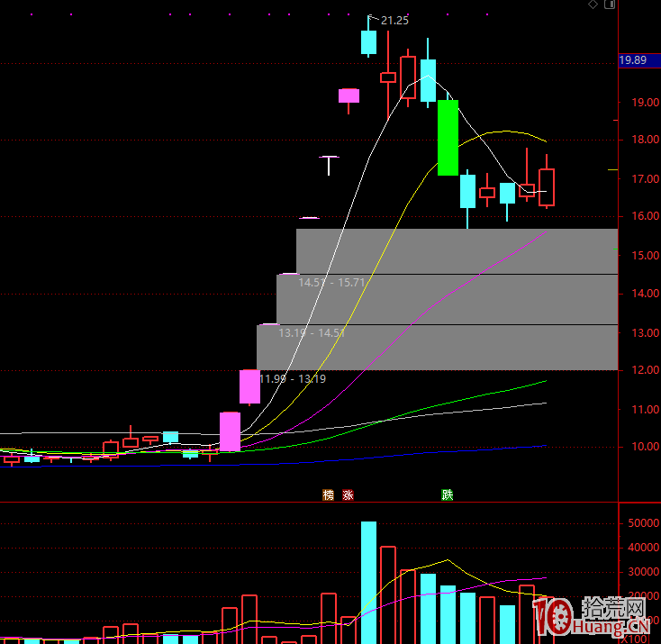Screen dimensions: 661x644
Task: Click the 10.00 price axis label
Action: (645, 446)
